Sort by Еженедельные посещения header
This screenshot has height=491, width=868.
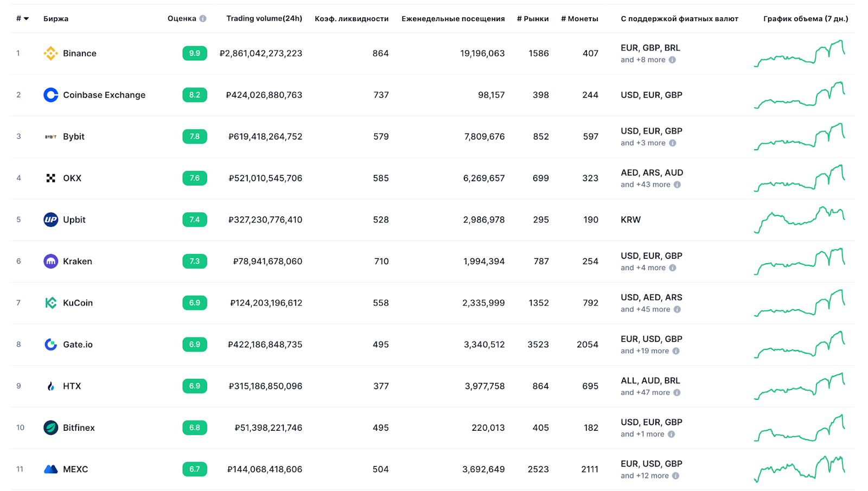(453, 18)
